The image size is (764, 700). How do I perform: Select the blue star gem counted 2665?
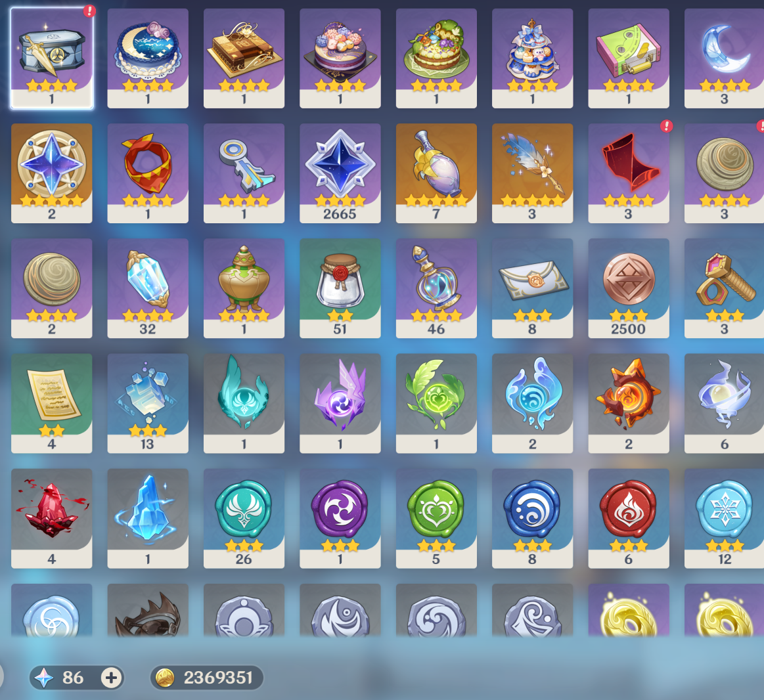click(x=340, y=173)
